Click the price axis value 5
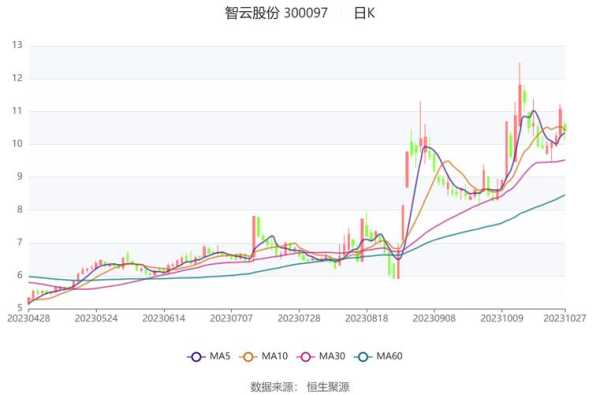 tap(20, 308)
